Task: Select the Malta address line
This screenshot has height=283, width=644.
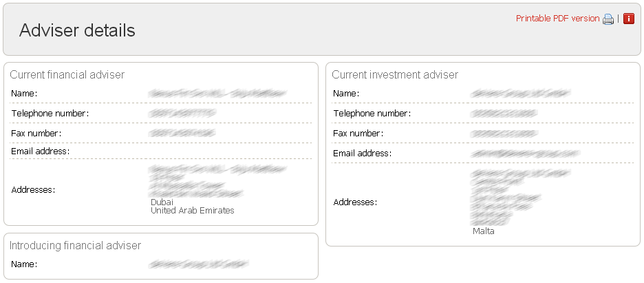Action: click(x=484, y=231)
